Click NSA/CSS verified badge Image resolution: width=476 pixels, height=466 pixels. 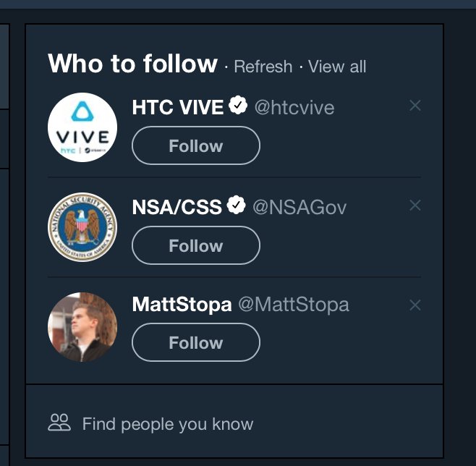coord(237,206)
